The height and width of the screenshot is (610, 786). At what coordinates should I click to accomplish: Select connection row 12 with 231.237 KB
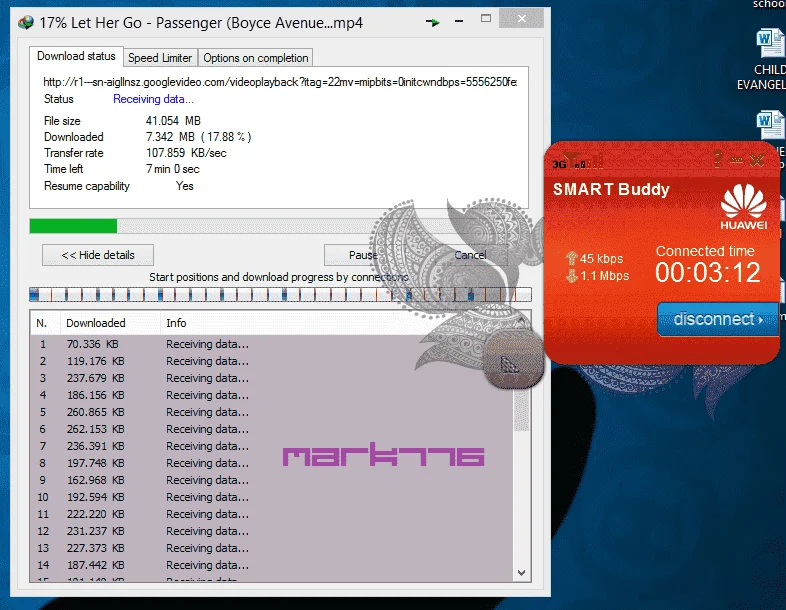(x=272, y=532)
